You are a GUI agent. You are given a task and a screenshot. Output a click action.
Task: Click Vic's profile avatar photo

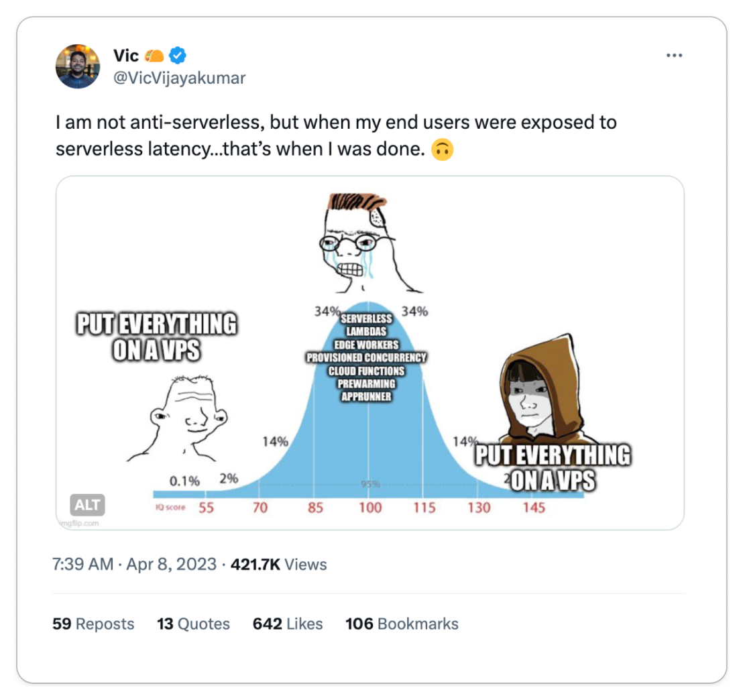[x=78, y=66]
